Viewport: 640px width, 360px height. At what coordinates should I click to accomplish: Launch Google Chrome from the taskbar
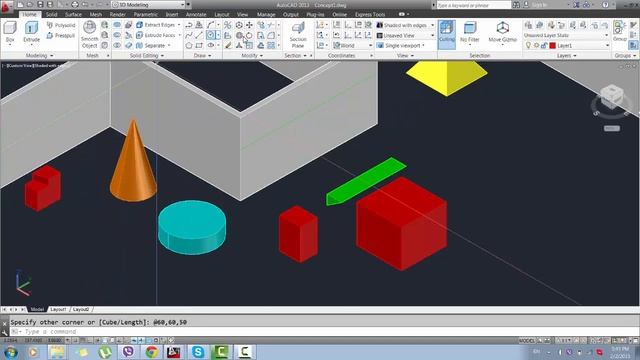pyautogui.click(x=151, y=351)
